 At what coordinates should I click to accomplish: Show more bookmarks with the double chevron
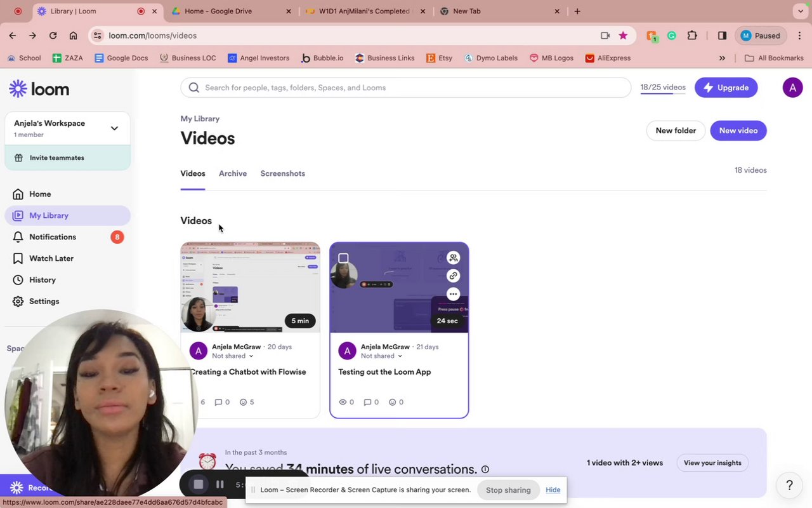[722, 58]
